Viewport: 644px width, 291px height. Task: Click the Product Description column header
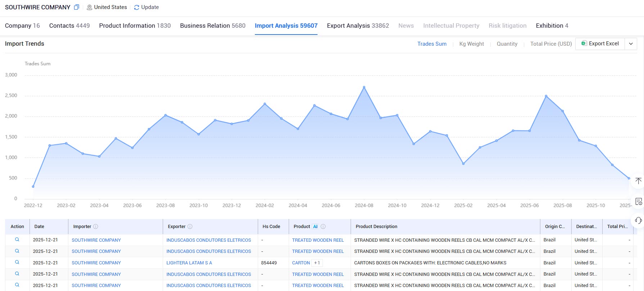coord(377,227)
